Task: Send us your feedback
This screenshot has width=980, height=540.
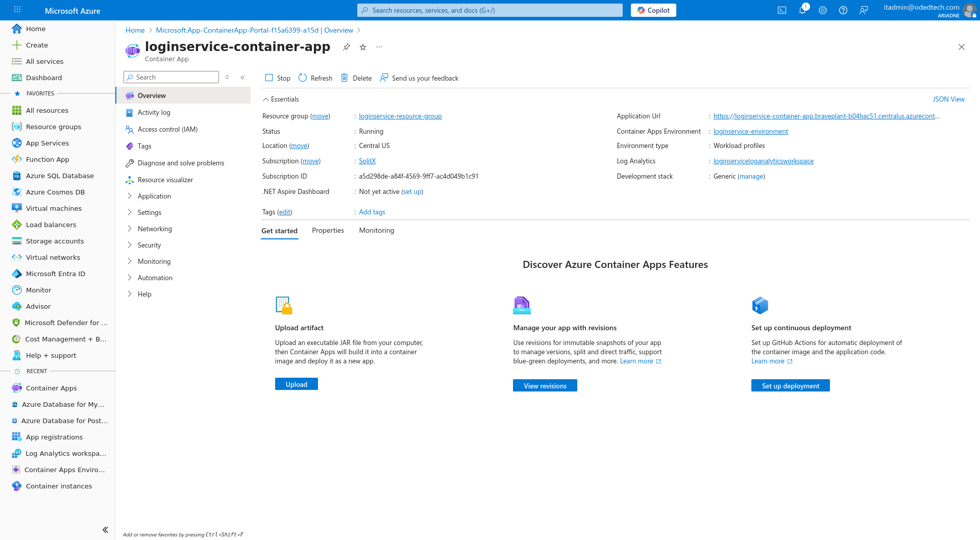Action: point(419,78)
